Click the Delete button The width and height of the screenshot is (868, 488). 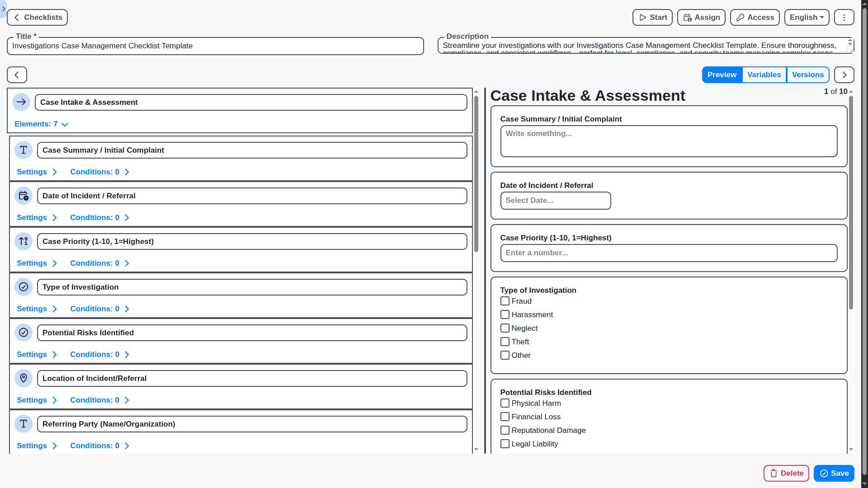click(x=786, y=473)
